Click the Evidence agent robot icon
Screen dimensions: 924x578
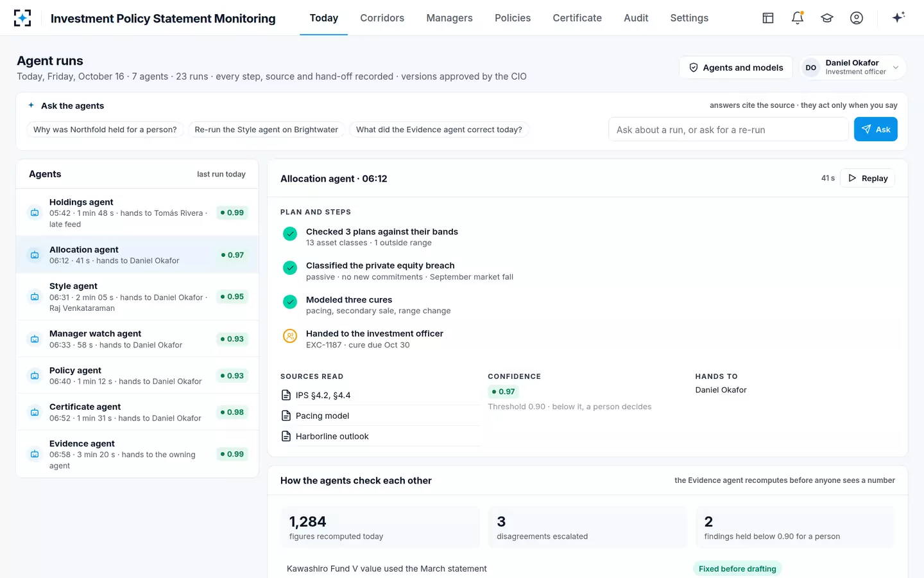pos(35,454)
